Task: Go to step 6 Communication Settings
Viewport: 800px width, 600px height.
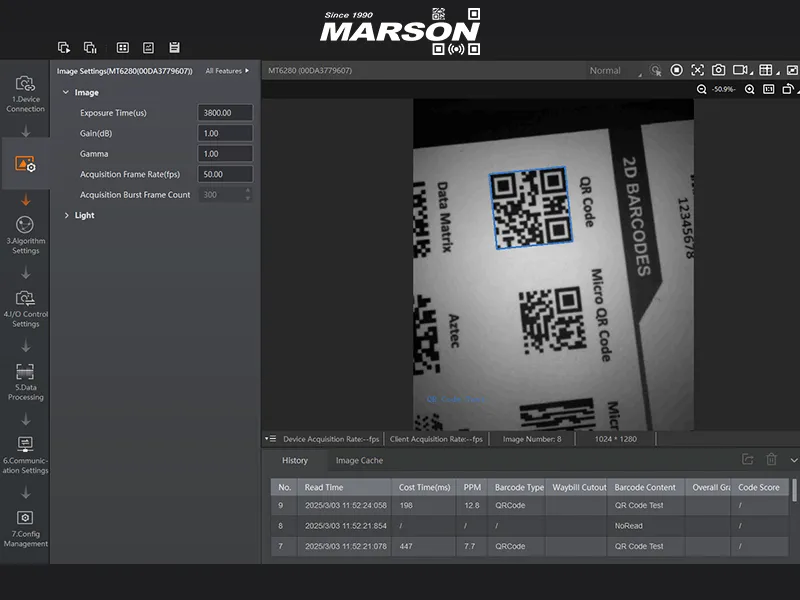Action: click(25, 455)
